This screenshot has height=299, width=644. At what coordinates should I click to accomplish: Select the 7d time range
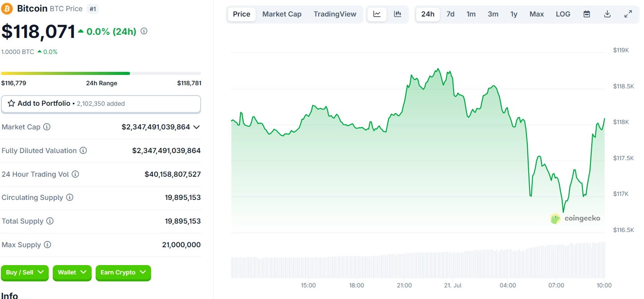450,14
